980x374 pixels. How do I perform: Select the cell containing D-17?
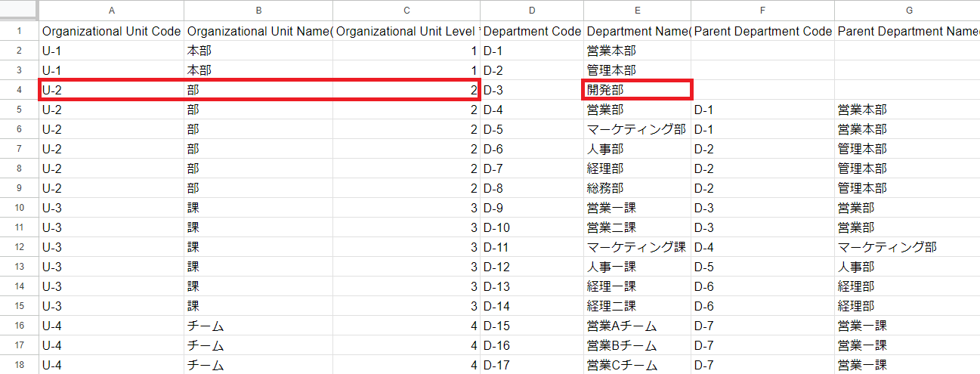click(x=531, y=365)
